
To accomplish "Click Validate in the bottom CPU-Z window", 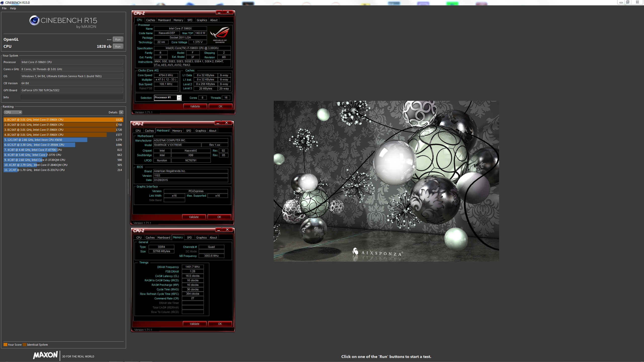I will [x=194, y=324].
